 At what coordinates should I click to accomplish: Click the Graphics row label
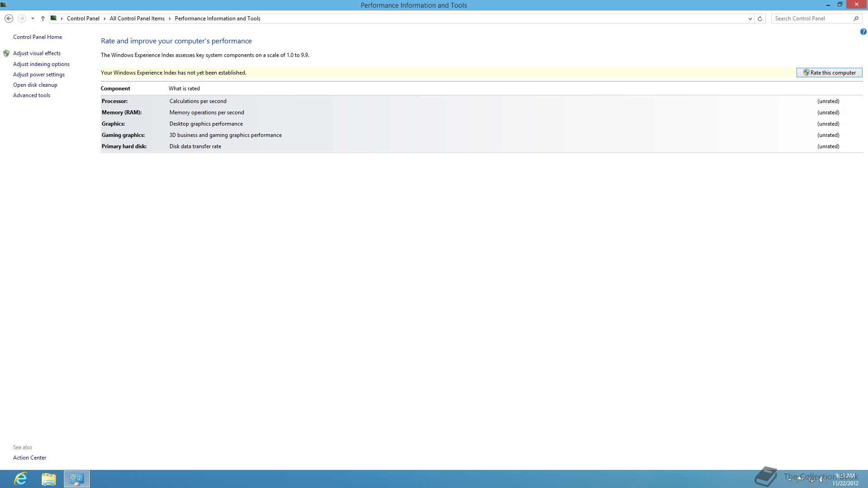pos(113,124)
